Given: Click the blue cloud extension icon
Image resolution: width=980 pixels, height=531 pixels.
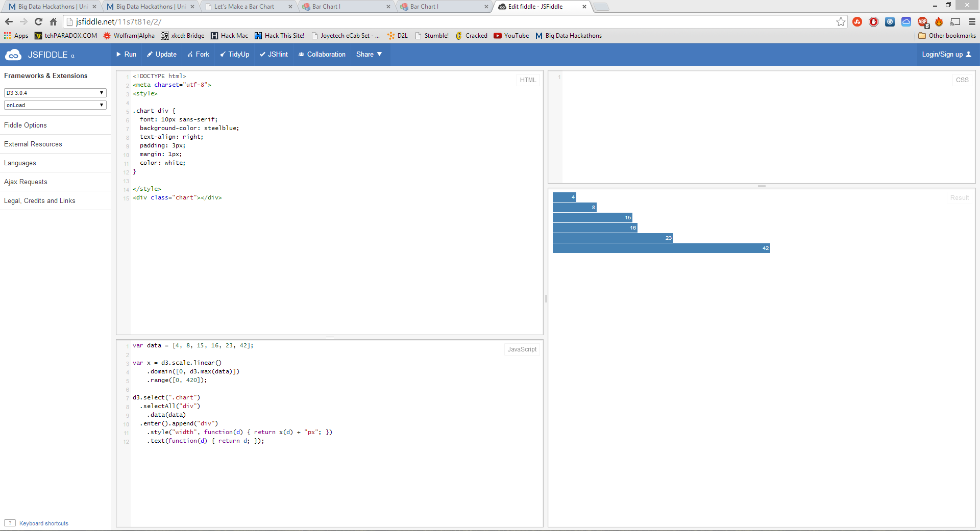Looking at the screenshot, I should point(906,21).
